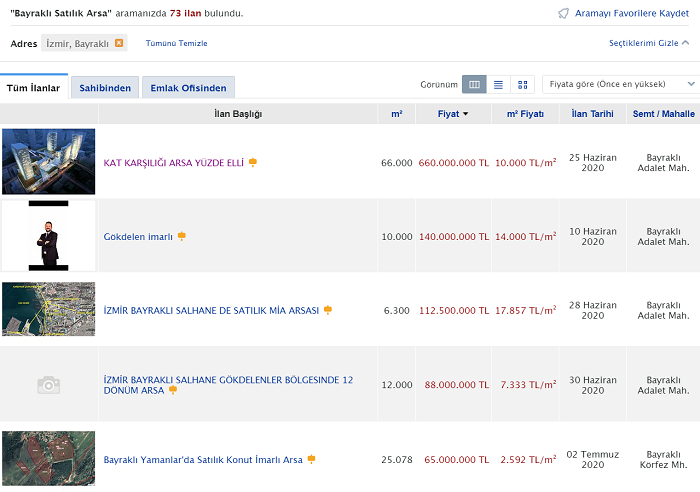Click badge icon beside Yamanlar Konut İmarlı listing
The height and width of the screenshot is (492, 700).
pos(312,459)
